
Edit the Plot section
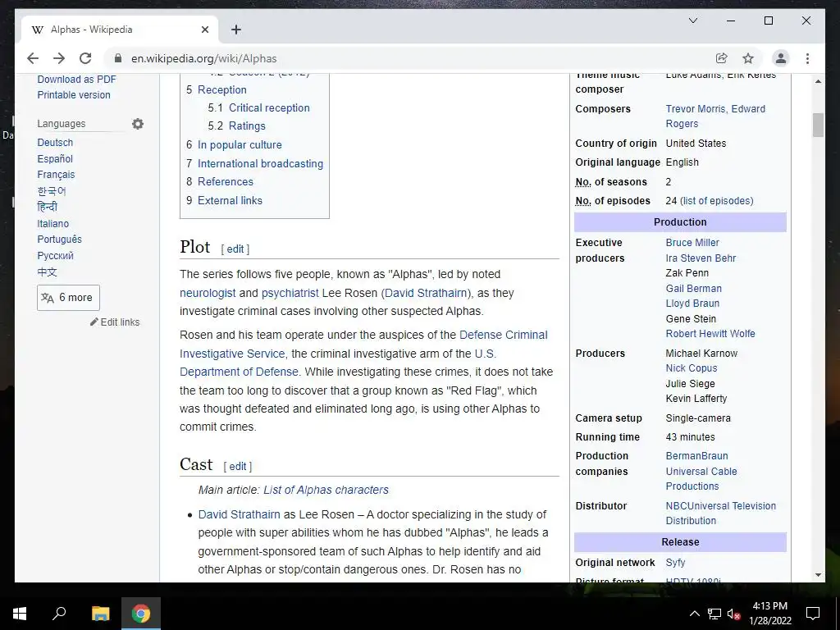[x=235, y=249]
